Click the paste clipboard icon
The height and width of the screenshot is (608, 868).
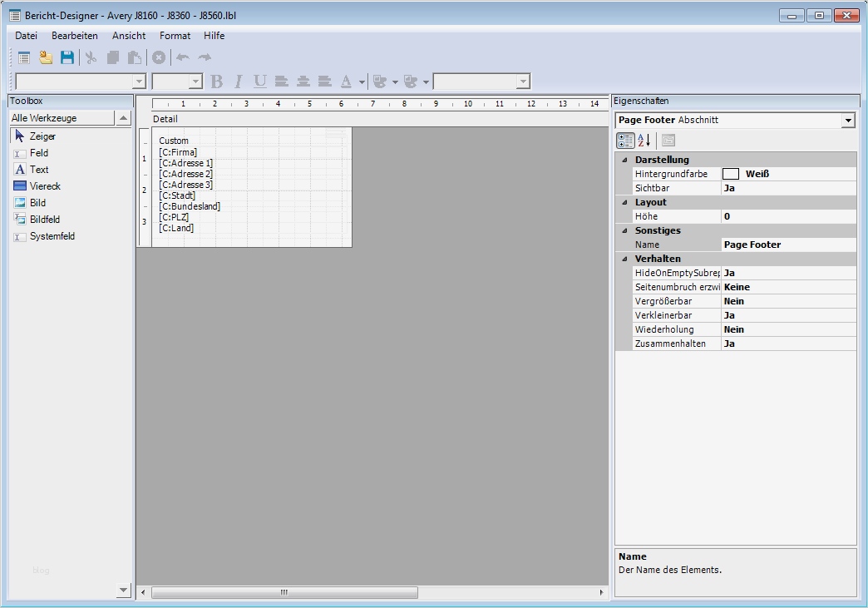135,57
